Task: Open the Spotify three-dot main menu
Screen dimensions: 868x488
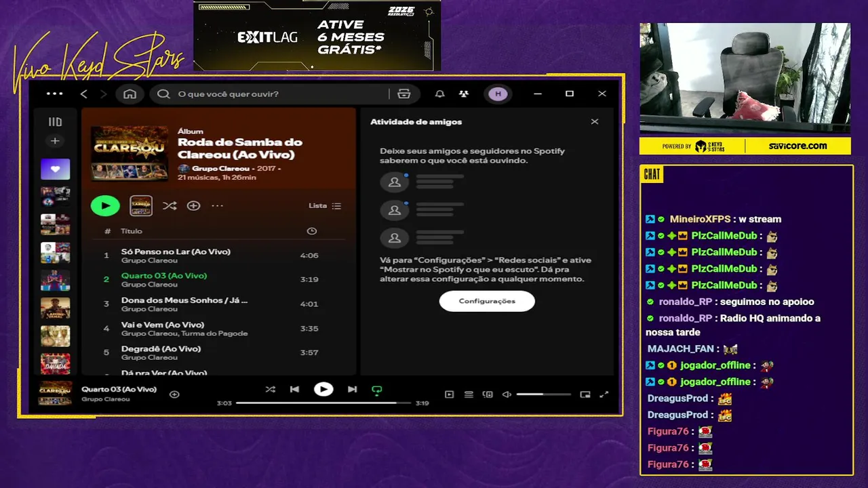Action: [54, 94]
